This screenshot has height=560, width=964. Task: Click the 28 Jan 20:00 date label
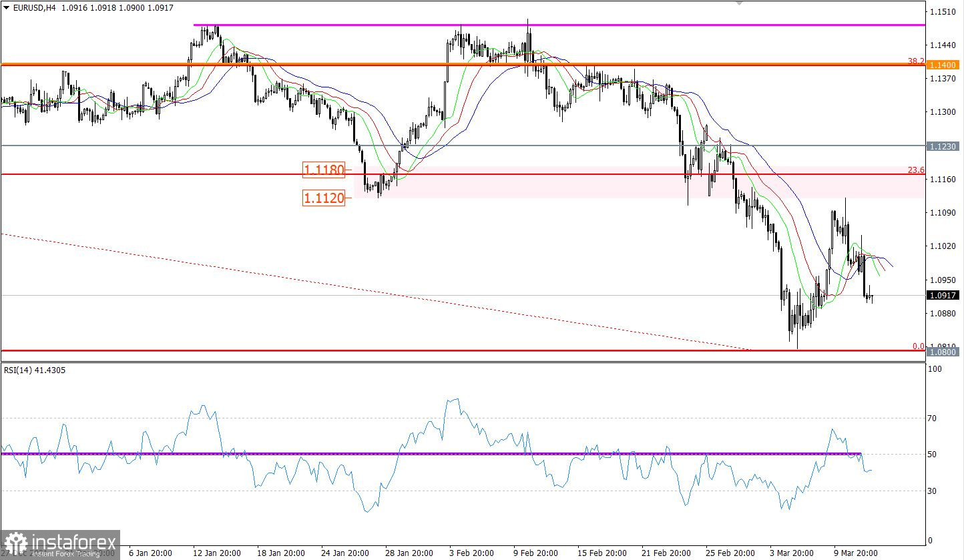point(411,553)
